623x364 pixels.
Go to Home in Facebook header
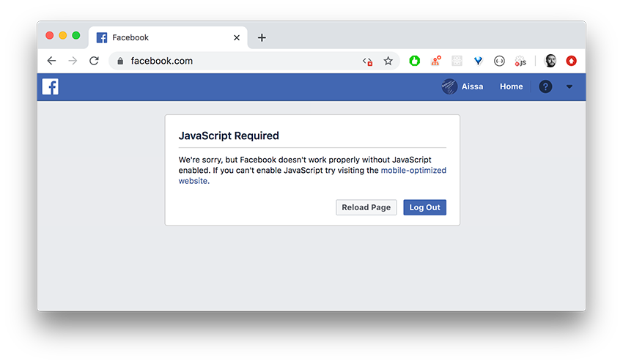tap(511, 86)
